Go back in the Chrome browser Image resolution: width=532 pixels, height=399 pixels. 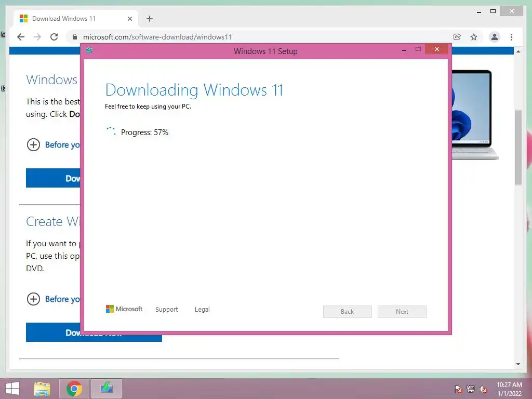click(x=21, y=37)
